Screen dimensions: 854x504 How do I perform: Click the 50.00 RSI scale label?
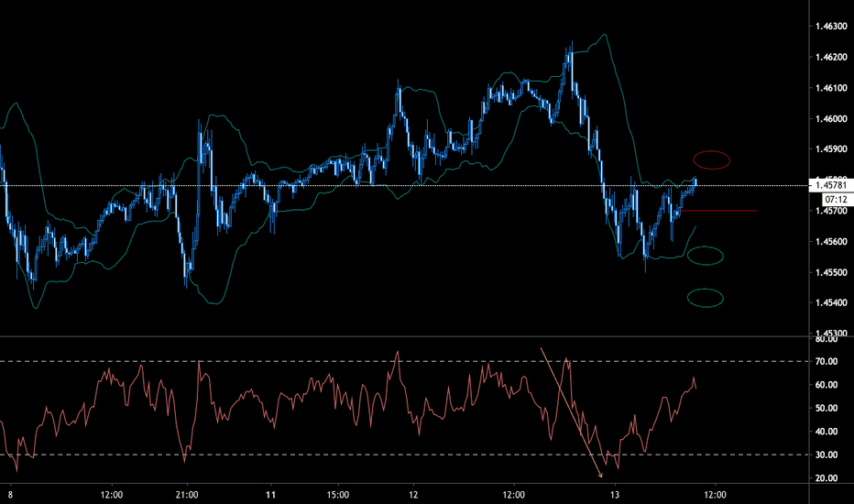(827, 408)
